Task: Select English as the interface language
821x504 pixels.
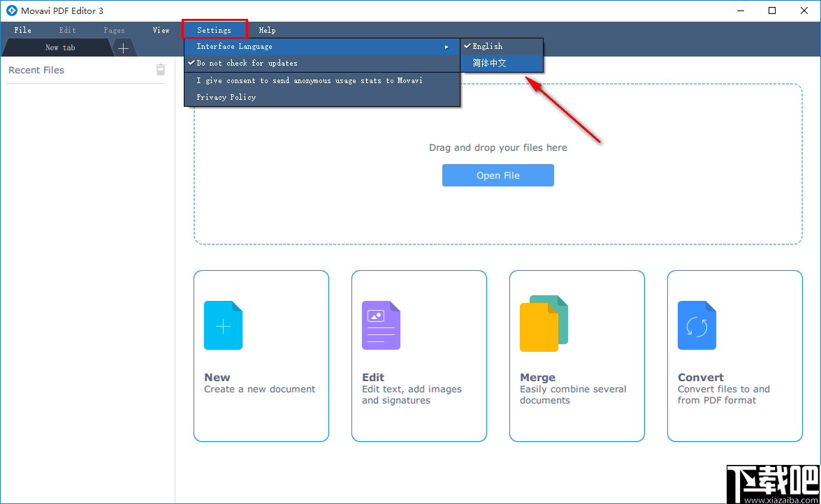Action: click(487, 46)
